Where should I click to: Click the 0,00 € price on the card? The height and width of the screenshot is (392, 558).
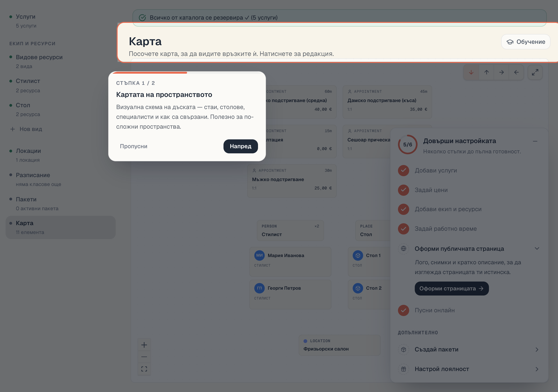click(x=324, y=149)
